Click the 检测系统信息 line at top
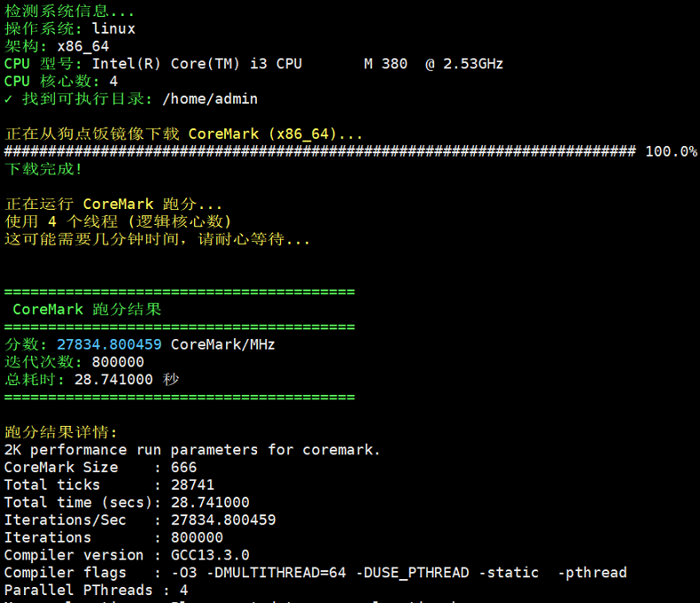 [69, 12]
